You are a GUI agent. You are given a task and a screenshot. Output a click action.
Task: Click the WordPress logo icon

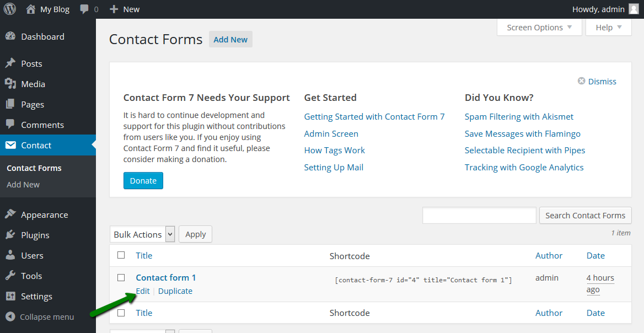point(10,9)
